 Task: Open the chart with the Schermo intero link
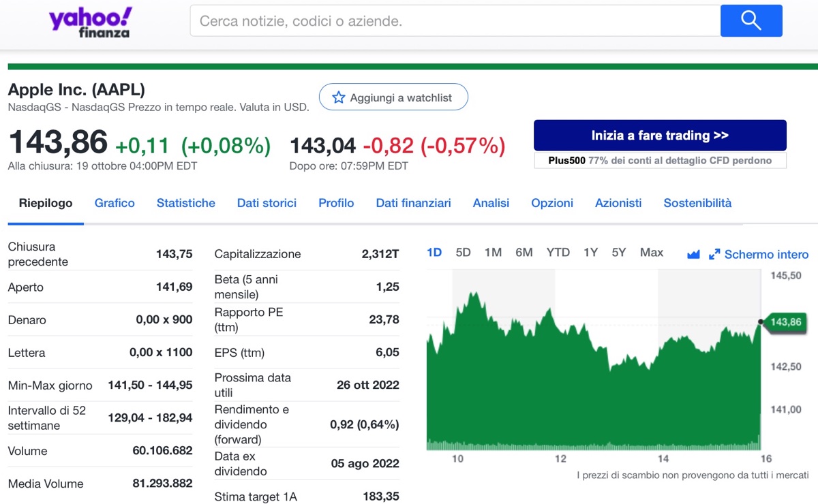tap(766, 254)
